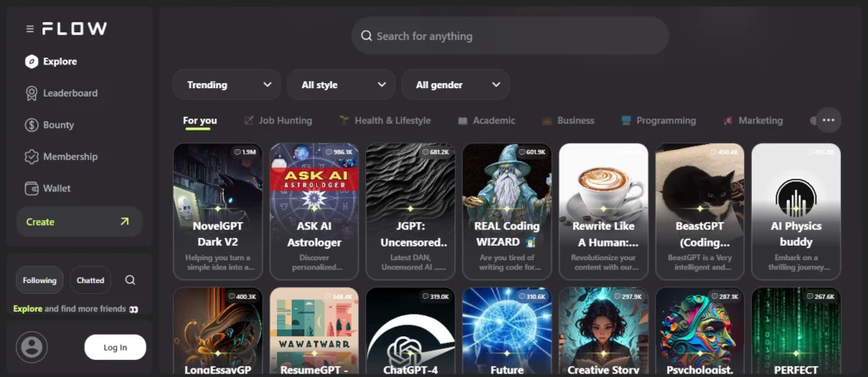This screenshot has height=377, width=868.
Task: Switch to the Business tab
Action: (x=568, y=120)
